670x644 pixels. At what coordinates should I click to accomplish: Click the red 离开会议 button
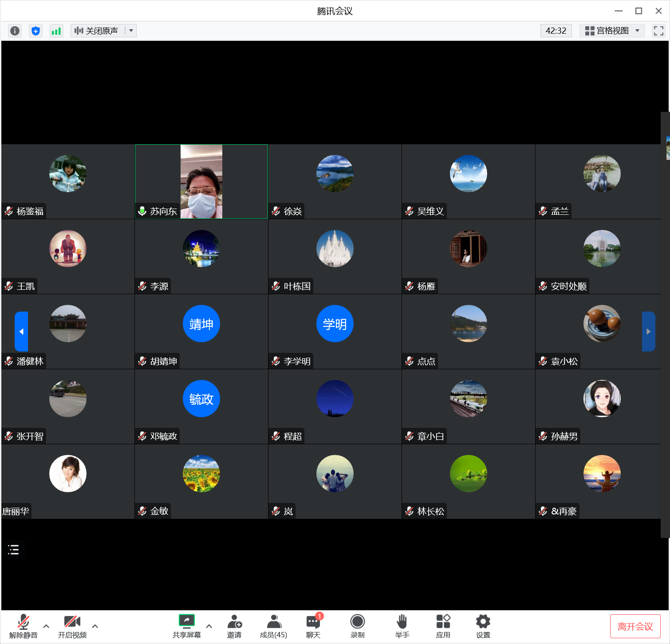click(635, 626)
